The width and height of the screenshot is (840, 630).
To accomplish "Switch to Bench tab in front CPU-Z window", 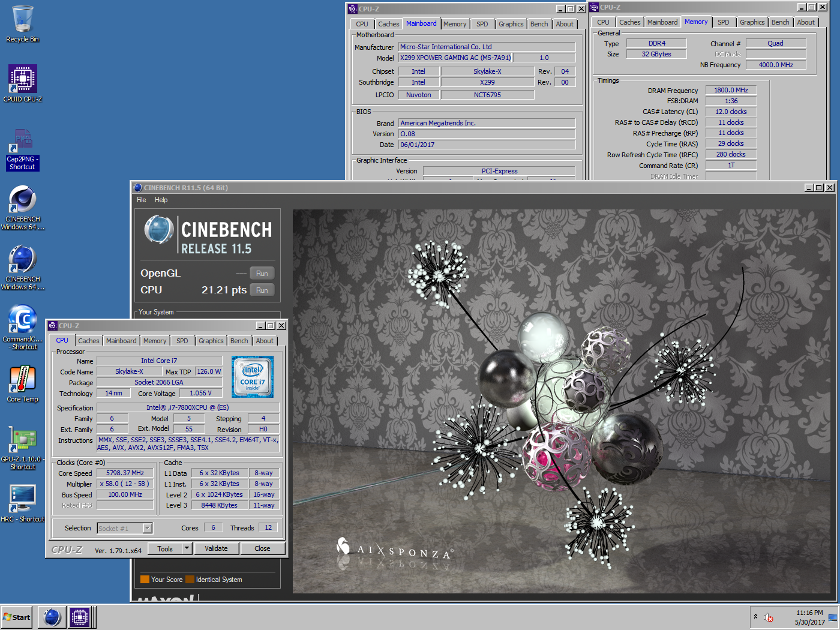I will click(x=239, y=341).
